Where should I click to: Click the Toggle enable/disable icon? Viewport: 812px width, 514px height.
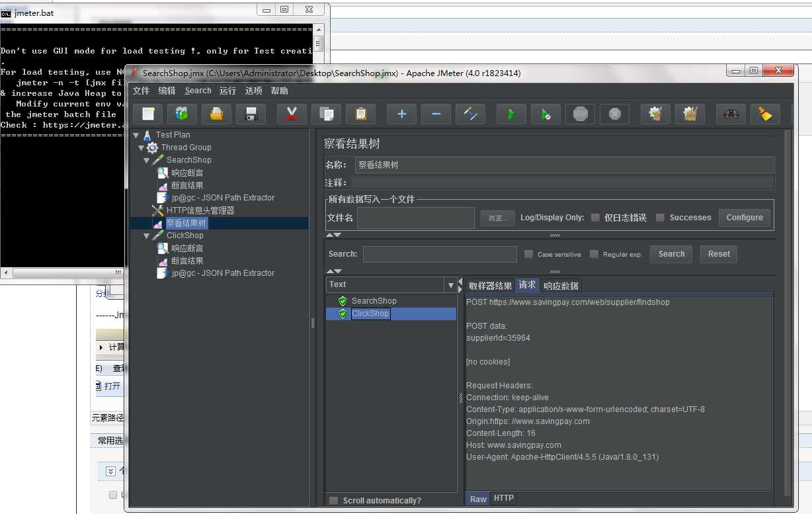tap(470, 114)
